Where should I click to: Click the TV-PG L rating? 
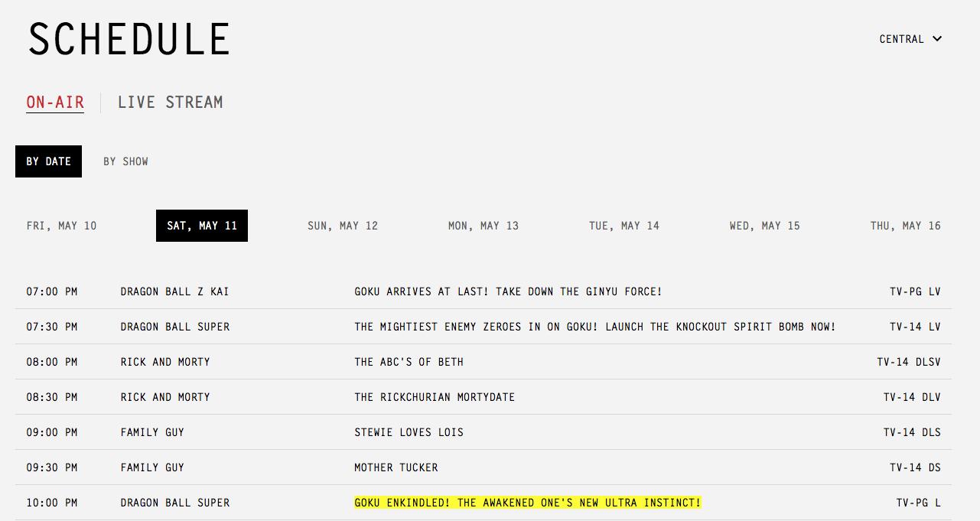pyautogui.click(x=919, y=503)
